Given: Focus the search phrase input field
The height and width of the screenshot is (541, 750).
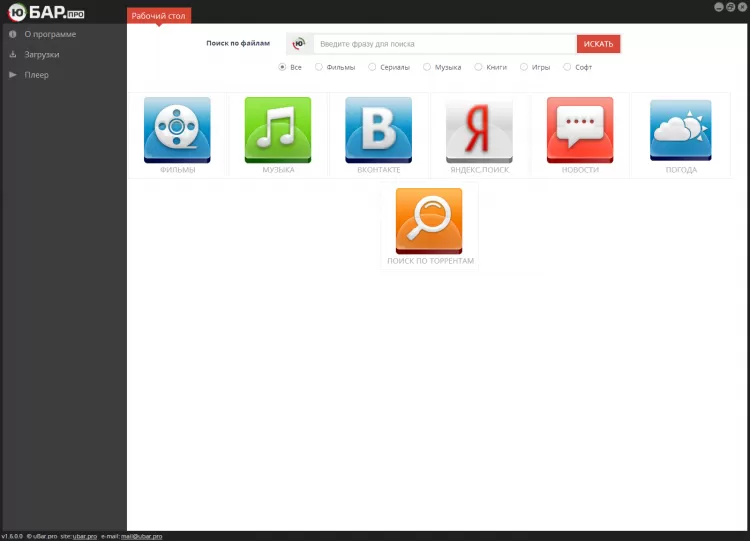Looking at the screenshot, I should [x=445, y=44].
